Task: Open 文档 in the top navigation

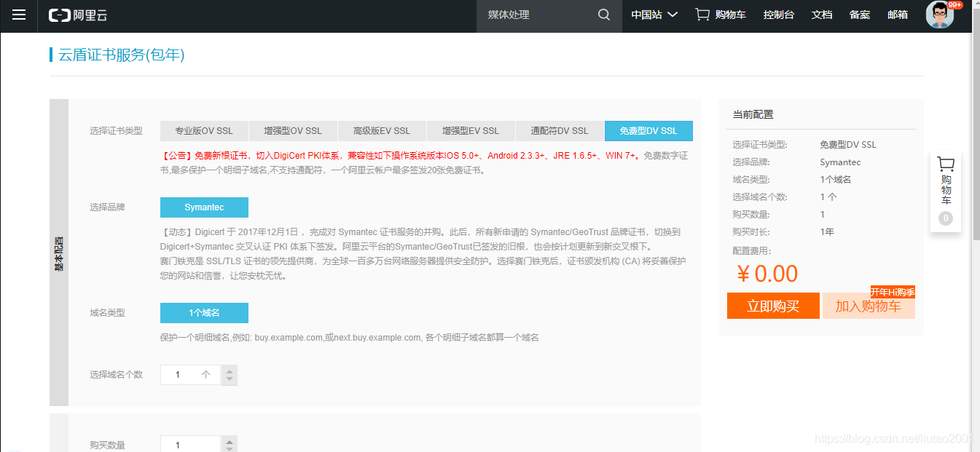Action: pyautogui.click(x=822, y=15)
